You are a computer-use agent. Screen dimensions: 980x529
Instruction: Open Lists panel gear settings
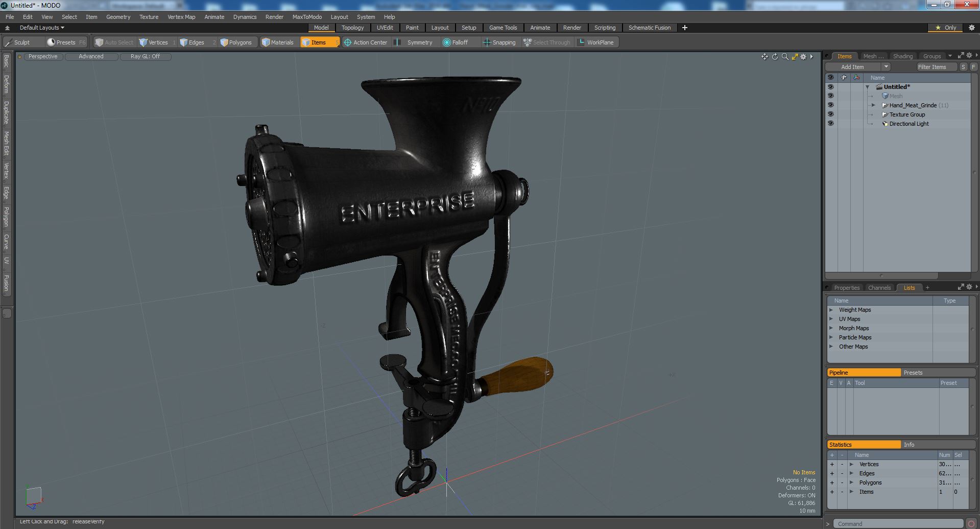[969, 287]
